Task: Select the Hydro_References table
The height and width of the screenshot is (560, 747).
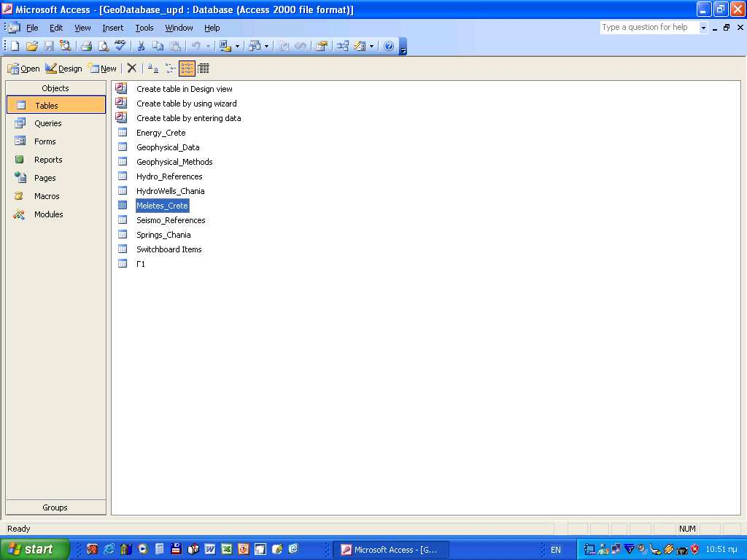Action: (x=169, y=176)
